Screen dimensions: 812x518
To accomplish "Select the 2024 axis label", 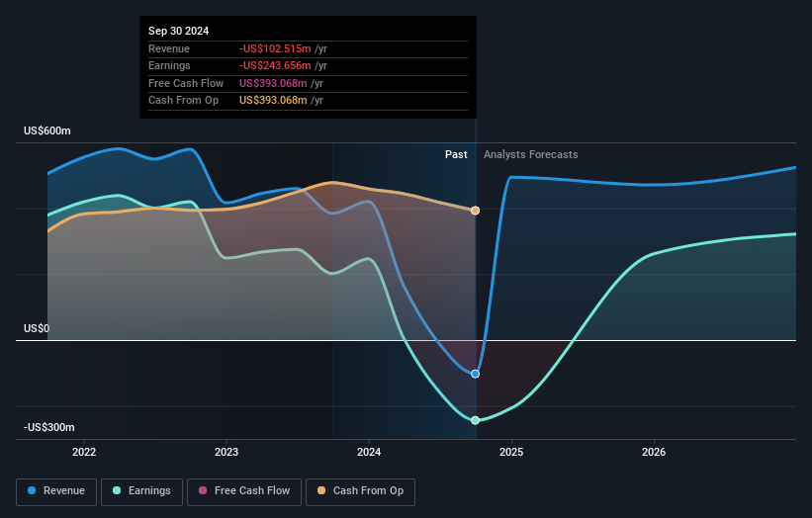I will 369,452.
